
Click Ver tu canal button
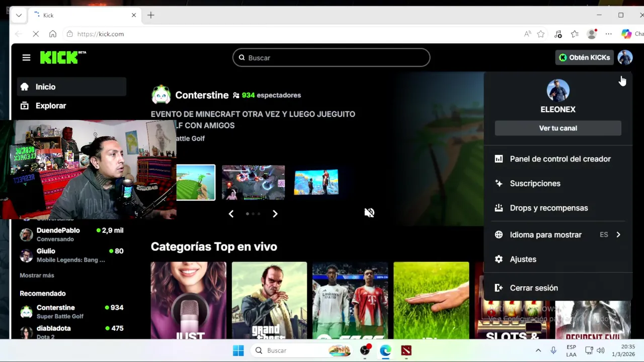[558, 128]
